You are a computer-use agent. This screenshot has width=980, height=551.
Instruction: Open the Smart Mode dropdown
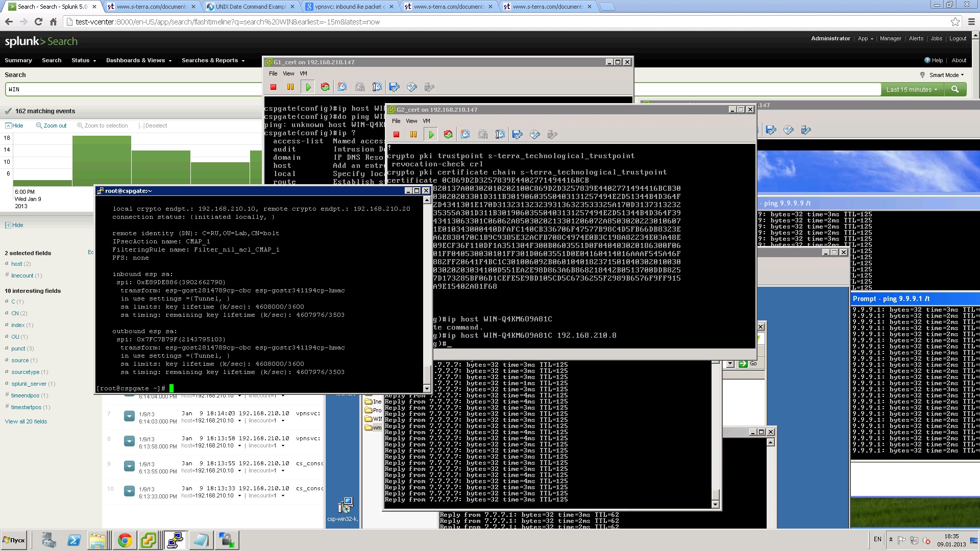[x=946, y=75]
